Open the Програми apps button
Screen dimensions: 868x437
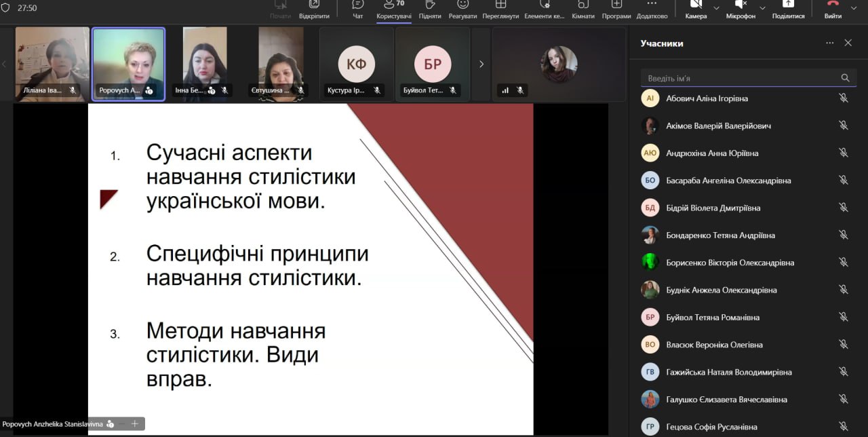click(x=616, y=9)
